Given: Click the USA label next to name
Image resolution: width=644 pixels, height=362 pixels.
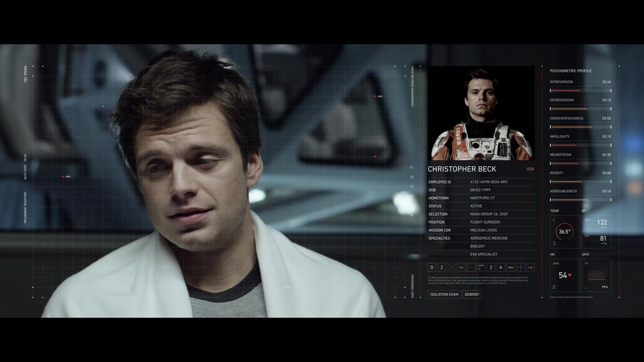Looking at the screenshot, I should [530, 169].
